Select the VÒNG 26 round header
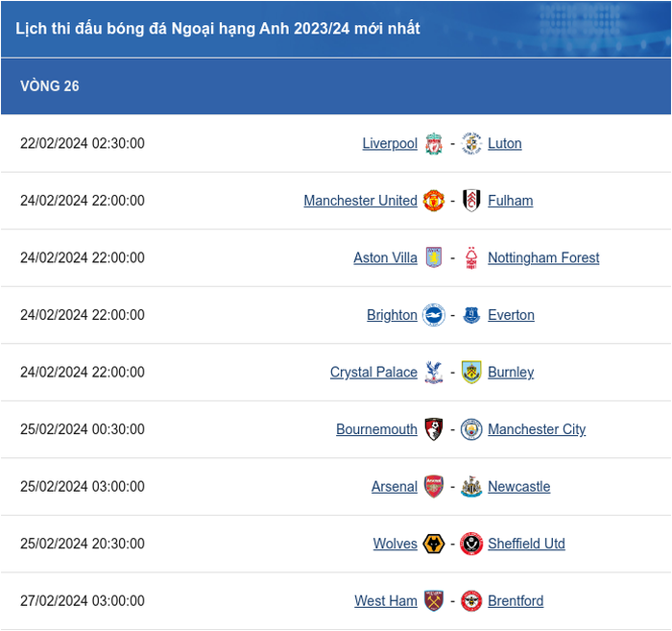 click(x=336, y=86)
